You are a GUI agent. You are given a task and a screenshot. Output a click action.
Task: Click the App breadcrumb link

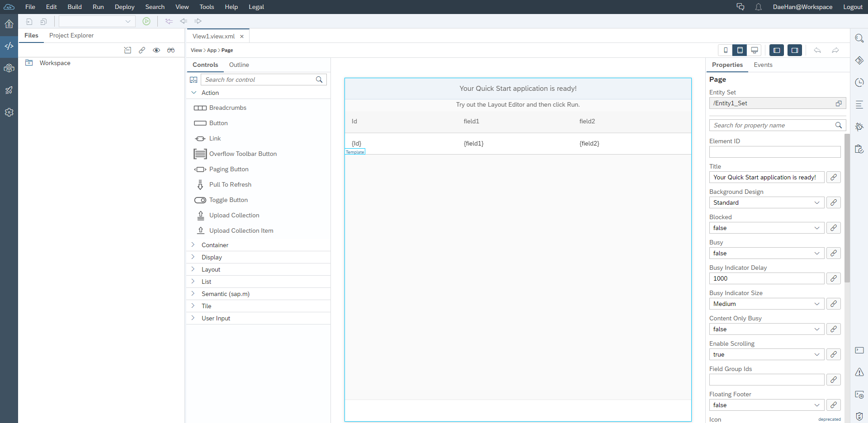[212, 50]
